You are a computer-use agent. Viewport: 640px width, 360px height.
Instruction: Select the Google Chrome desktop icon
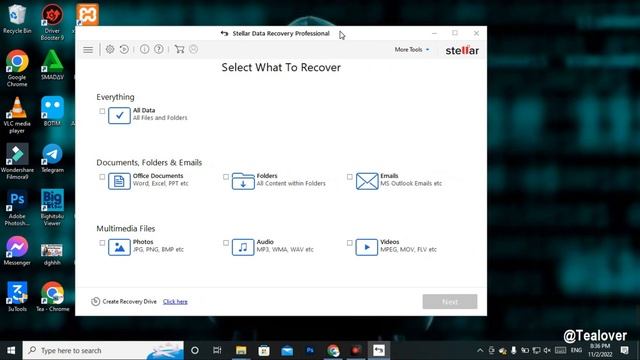pyautogui.click(x=17, y=68)
